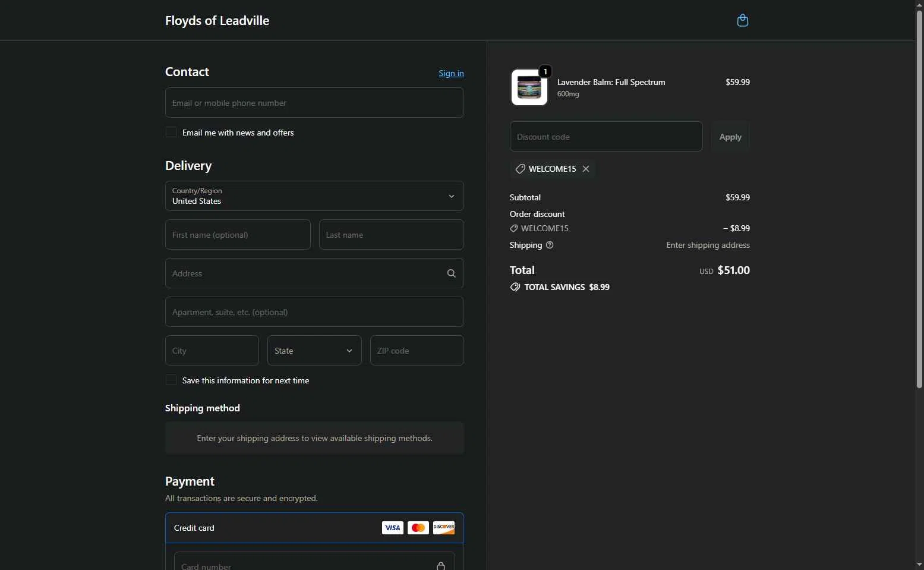Open the shopping bag cart icon
The image size is (924, 570).
pos(742,20)
